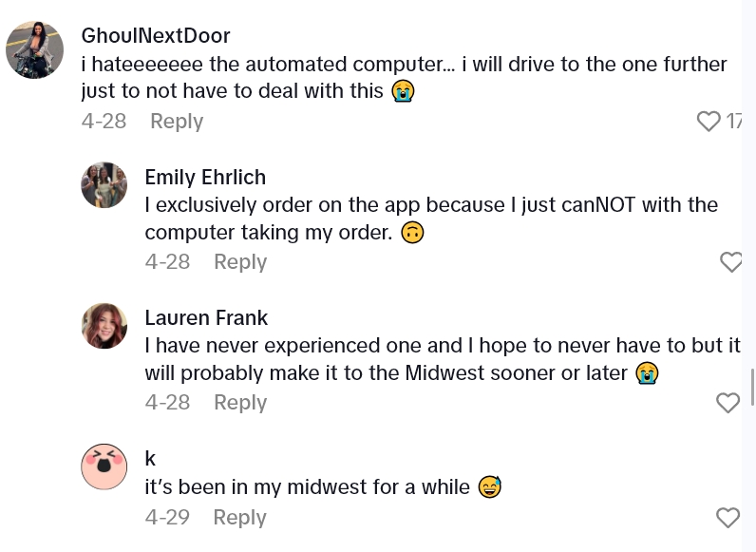
Task: Open GhoulNextDoor's profile picture
Action: (34, 49)
